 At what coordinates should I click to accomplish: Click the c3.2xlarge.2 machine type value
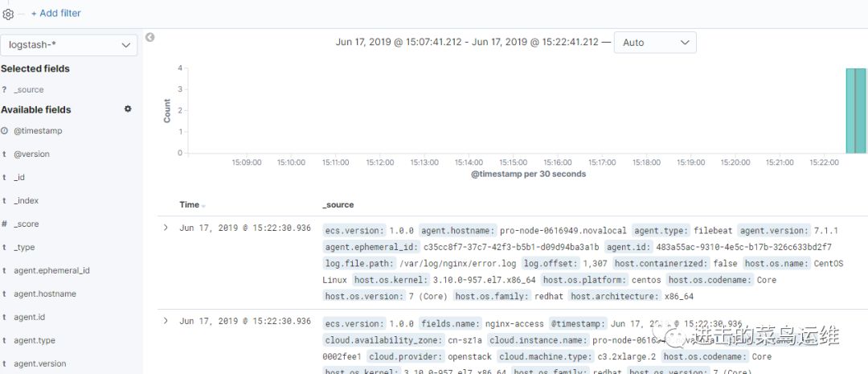pos(627,356)
